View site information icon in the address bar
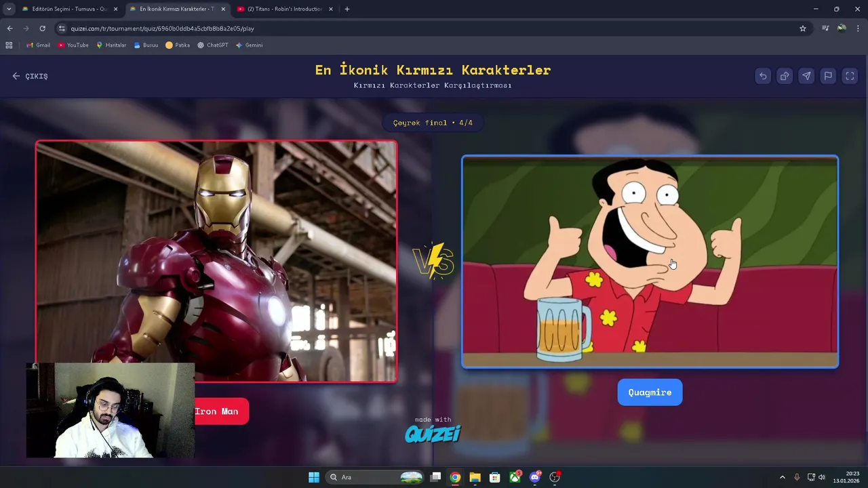The image size is (868, 488). 62,28
